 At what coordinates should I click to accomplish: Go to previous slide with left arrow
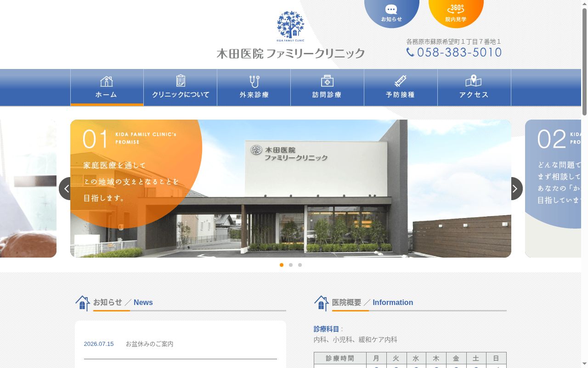coord(65,189)
